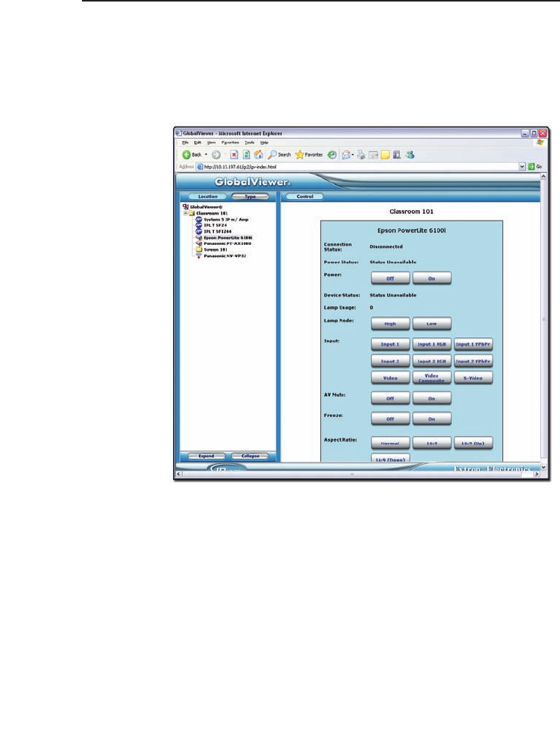This screenshot has width=560, height=756.
Task: Switch to the Type tab
Action: (250, 196)
